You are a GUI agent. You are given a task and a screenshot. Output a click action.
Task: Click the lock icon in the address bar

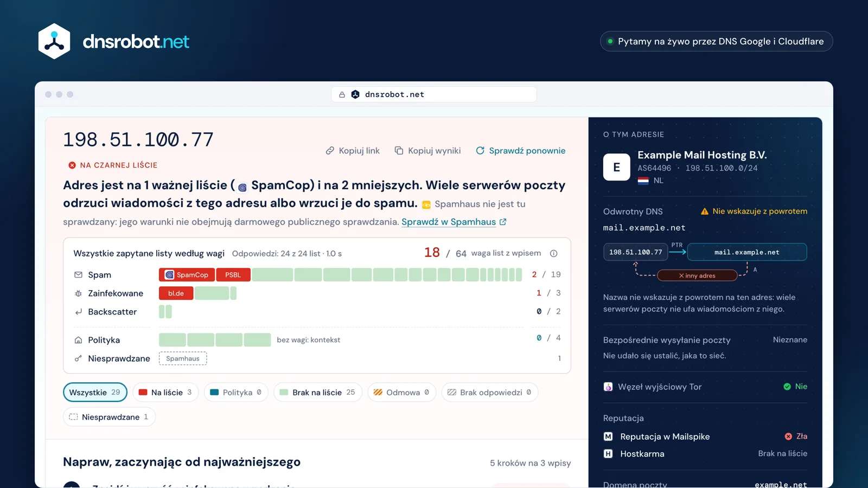pyautogui.click(x=342, y=94)
